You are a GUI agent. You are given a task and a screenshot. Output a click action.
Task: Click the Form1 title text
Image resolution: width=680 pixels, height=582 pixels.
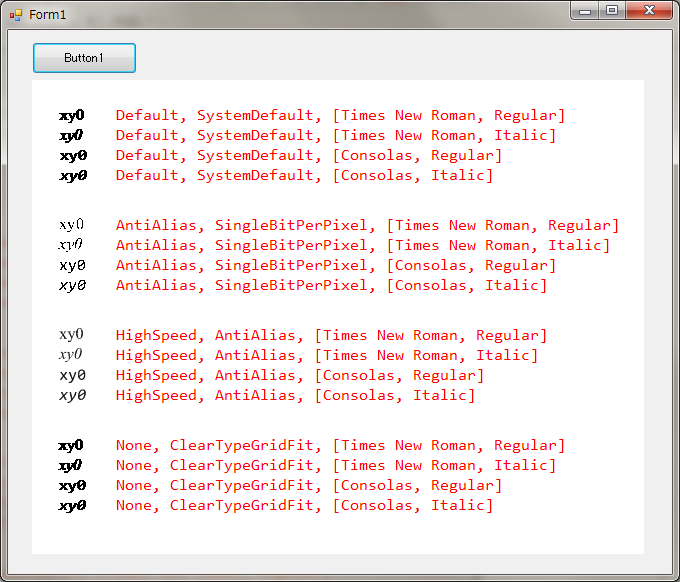click(48, 15)
